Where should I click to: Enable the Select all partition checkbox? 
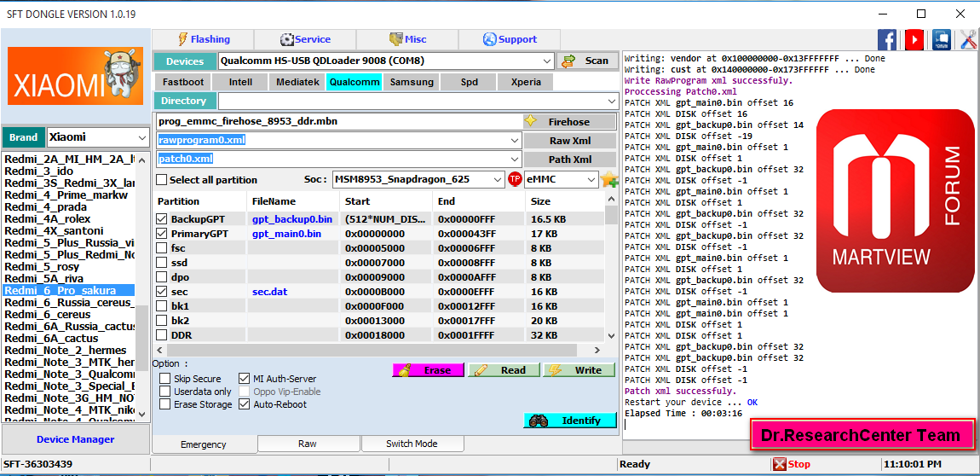(x=162, y=180)
